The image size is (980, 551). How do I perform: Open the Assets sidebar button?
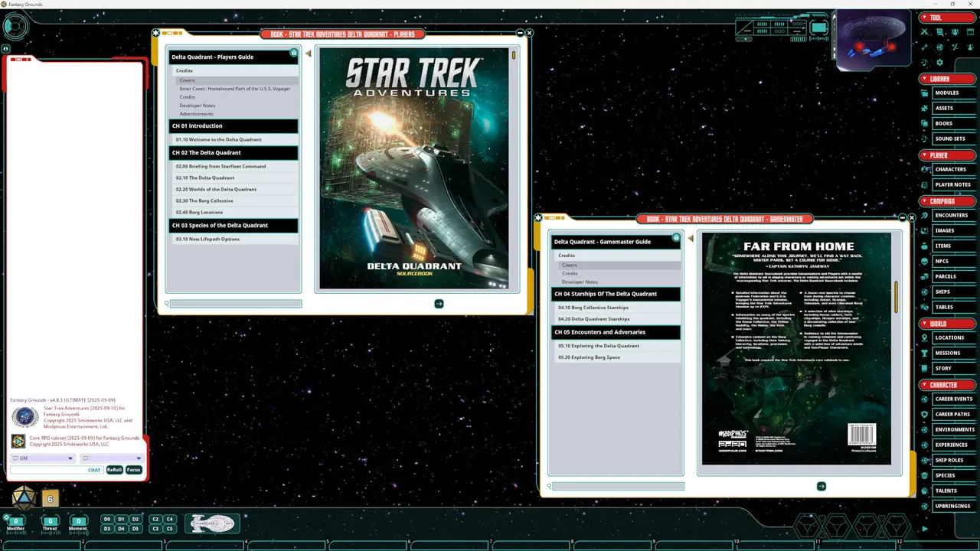point(954,108)
